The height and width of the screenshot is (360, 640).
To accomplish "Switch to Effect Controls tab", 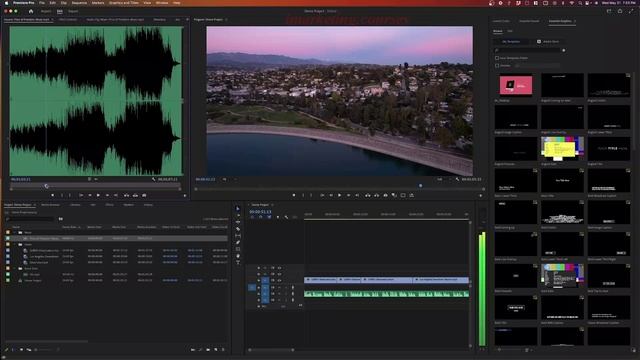I will [x=68, y=20].
